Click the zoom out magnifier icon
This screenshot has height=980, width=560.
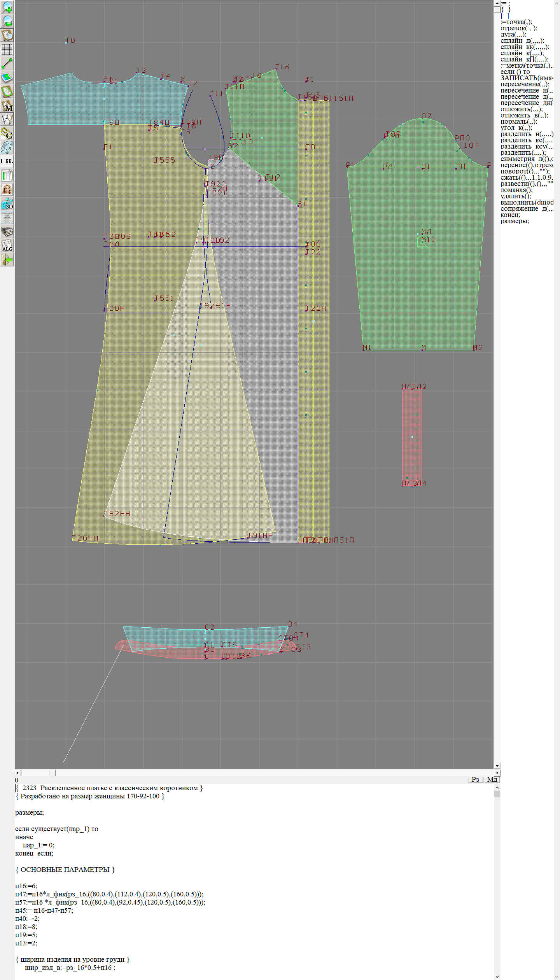pos(7,21)
